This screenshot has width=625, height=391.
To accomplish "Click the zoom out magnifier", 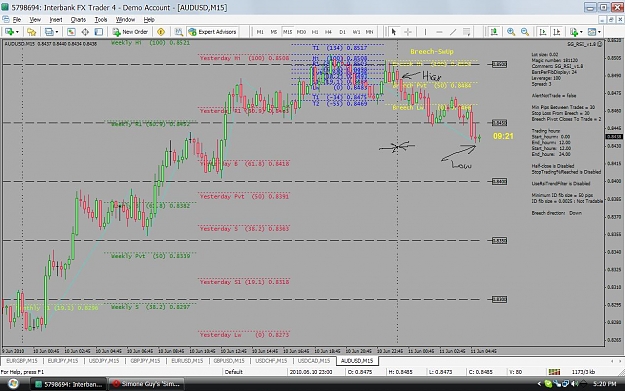I will coord(525,32).
